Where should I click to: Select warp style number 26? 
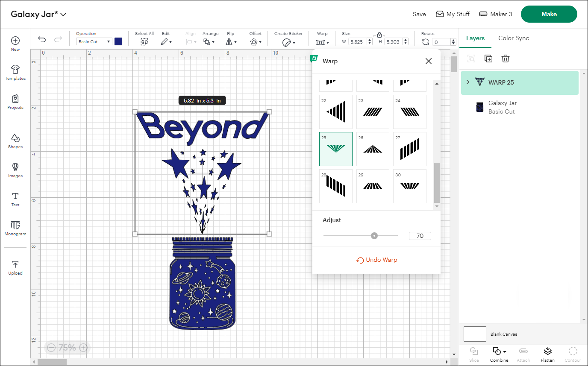click(372, 149)
